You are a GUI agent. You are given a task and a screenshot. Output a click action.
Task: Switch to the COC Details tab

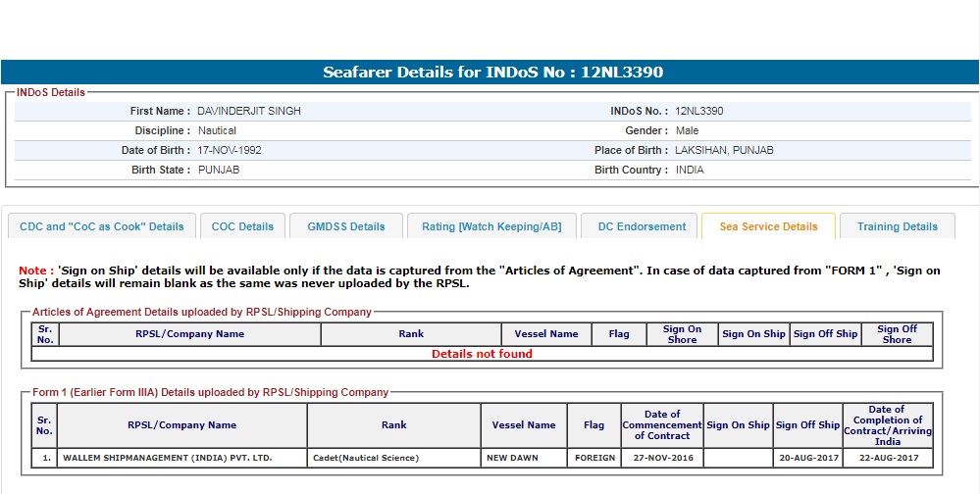[x=242, y=226]
